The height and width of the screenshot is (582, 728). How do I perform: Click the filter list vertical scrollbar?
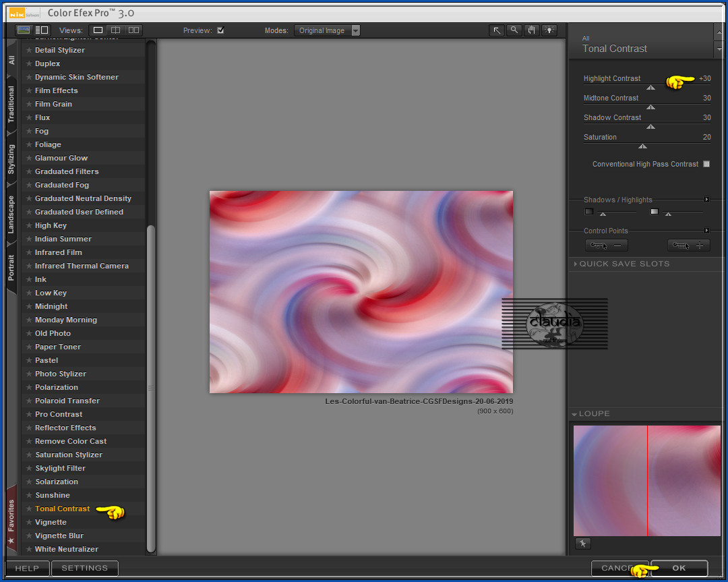click(151, 388)
